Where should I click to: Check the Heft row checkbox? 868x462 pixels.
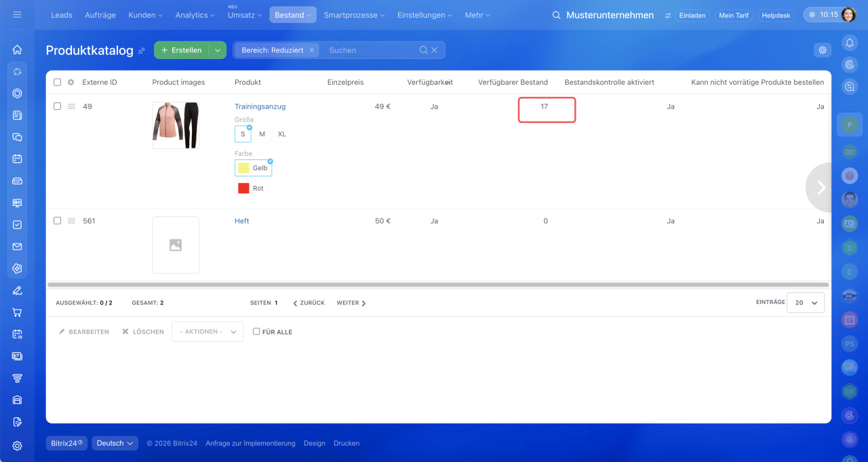pyautogui.click(x=57, y=220)
